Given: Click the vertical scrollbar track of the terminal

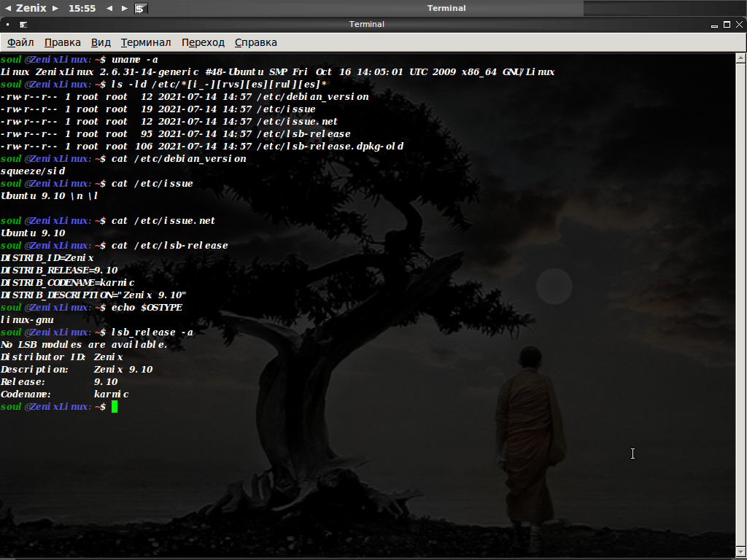Looking at the screenshot, I should tap(740, 305).
